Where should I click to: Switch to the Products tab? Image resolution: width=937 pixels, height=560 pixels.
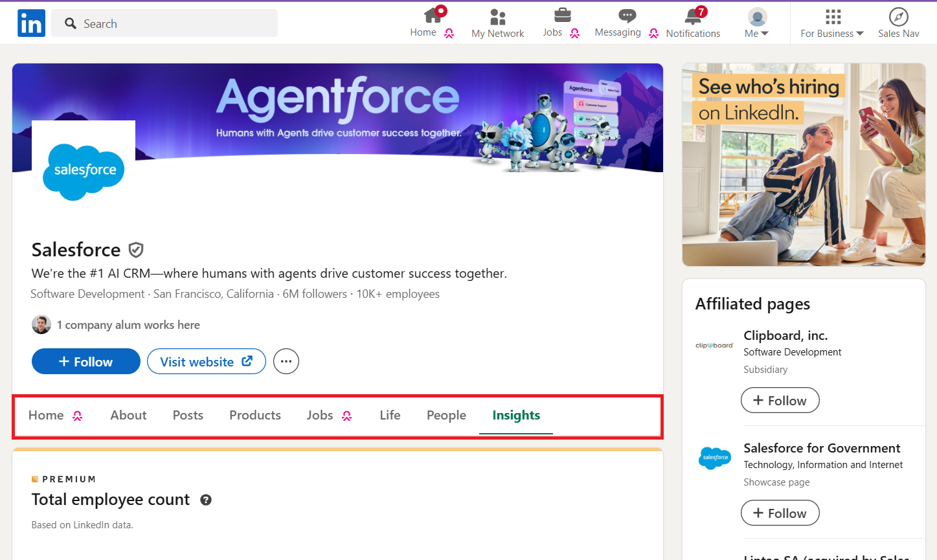(255, 416)
